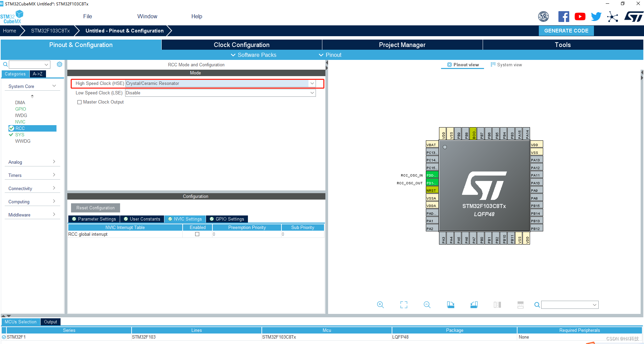The image size is (644, 344).
Task: Select WWDG in System Core list
Action: [x=23, y=141]
